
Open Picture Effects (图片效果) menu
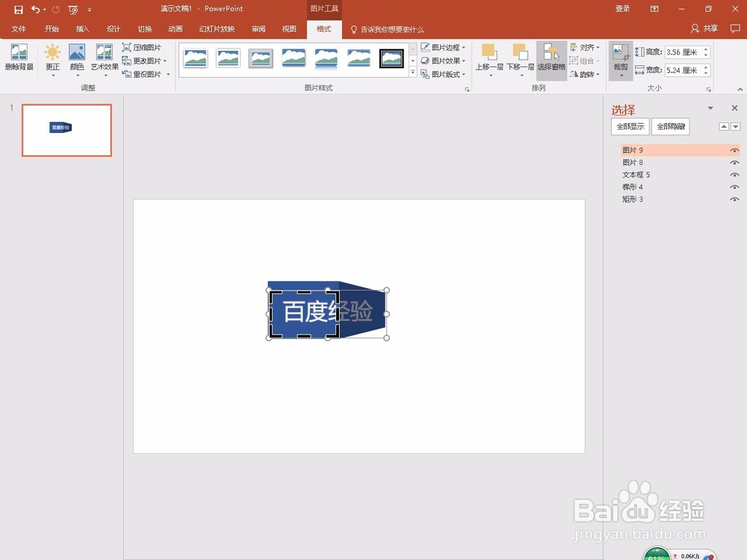[x=443, y=60]
